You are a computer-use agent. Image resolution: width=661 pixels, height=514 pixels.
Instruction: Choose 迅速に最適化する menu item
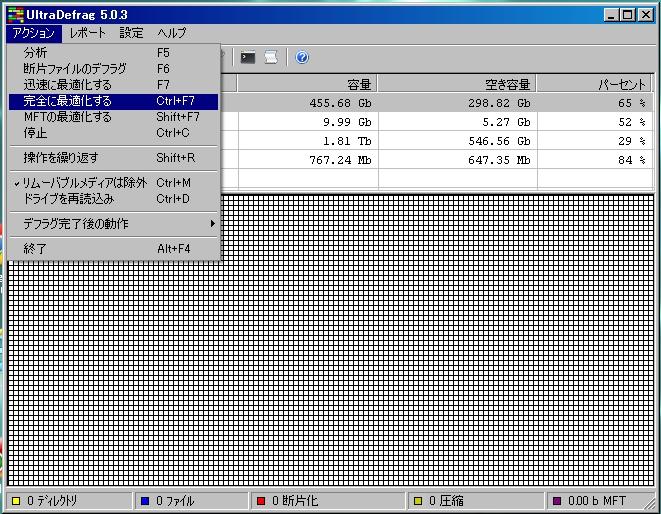(113, 85)
